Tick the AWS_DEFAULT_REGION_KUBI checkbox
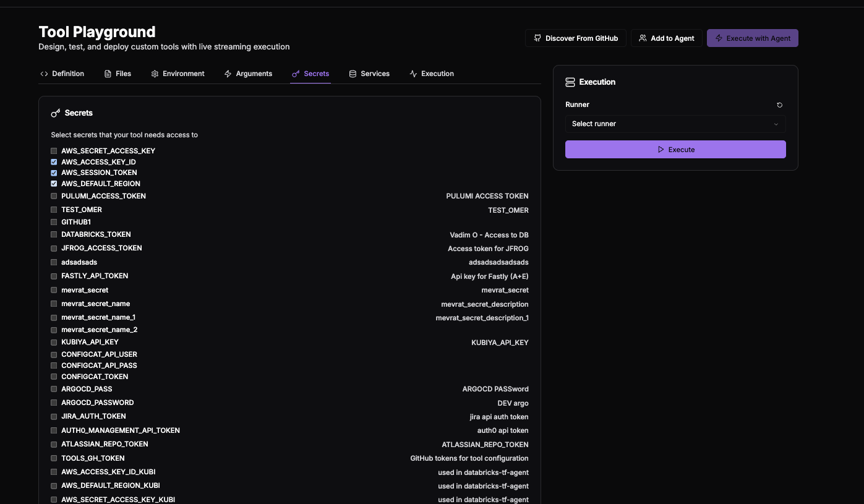The height and width of the screenshot is (504, 864). pos(54,485)
